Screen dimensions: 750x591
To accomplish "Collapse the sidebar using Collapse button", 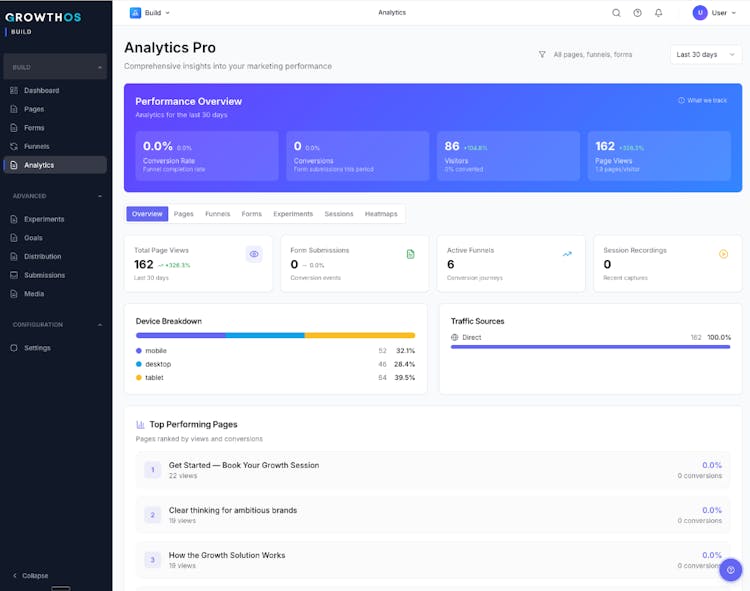I will pyautogui.click(x=30, y=575).
